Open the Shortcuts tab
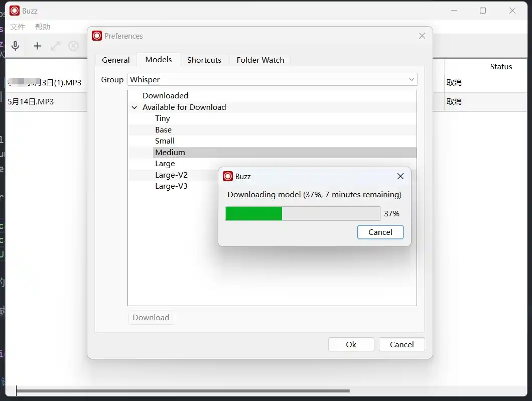This screenshot has width=532, height=401. click(x=204, y=60)
